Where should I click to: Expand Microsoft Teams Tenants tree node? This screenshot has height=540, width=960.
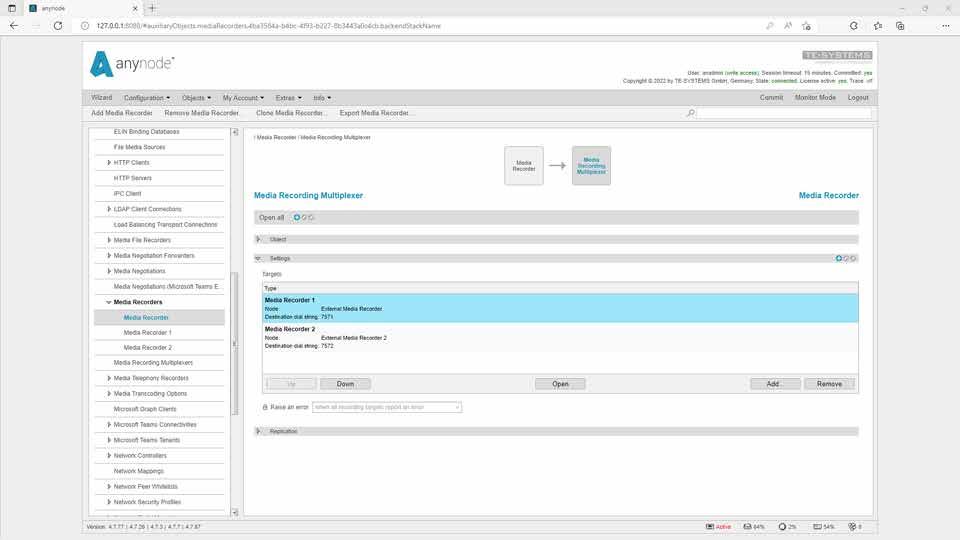(109, 440)
